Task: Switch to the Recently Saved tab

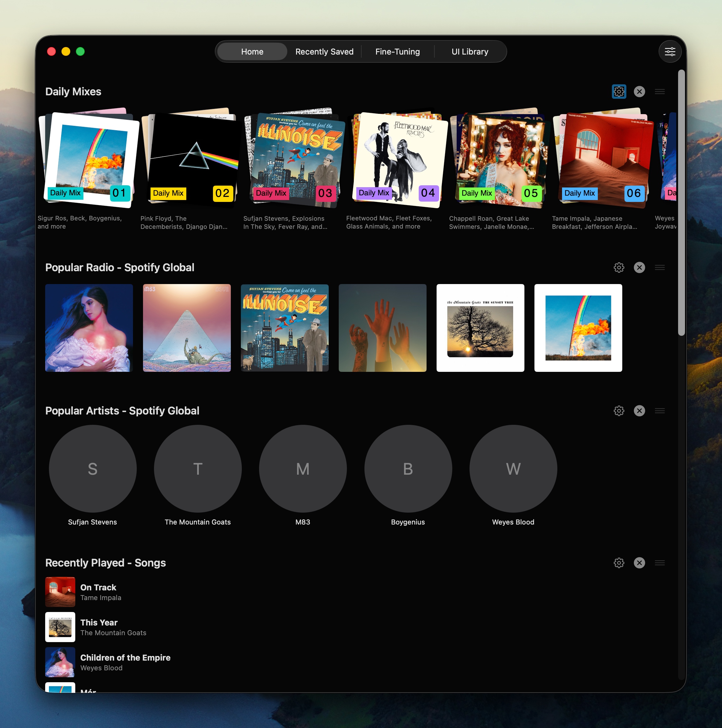Action: click(324, 51)
